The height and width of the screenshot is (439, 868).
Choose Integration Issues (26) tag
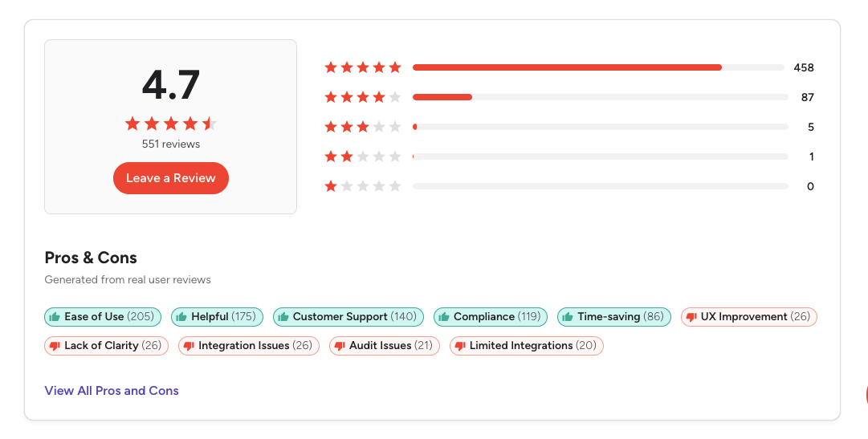coord(249,345)
